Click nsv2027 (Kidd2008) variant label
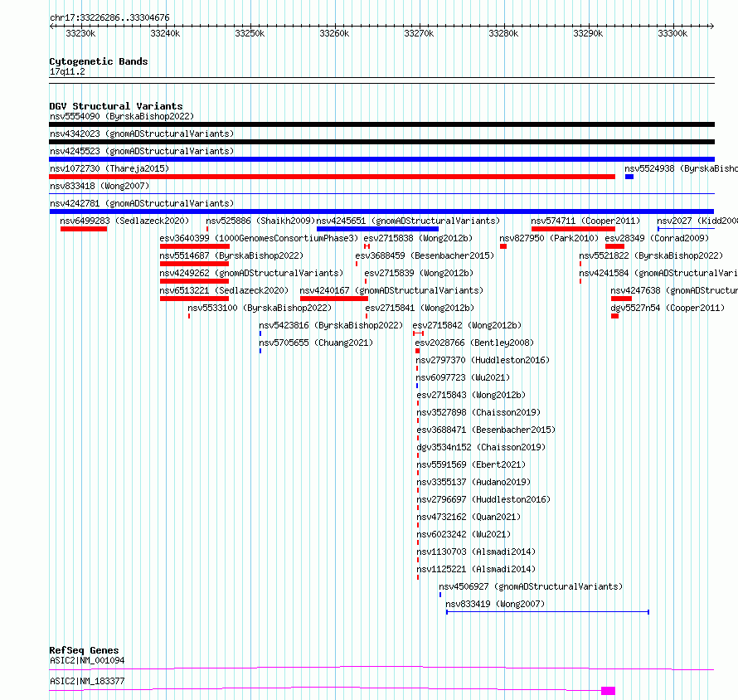 (x=697, y=221)
